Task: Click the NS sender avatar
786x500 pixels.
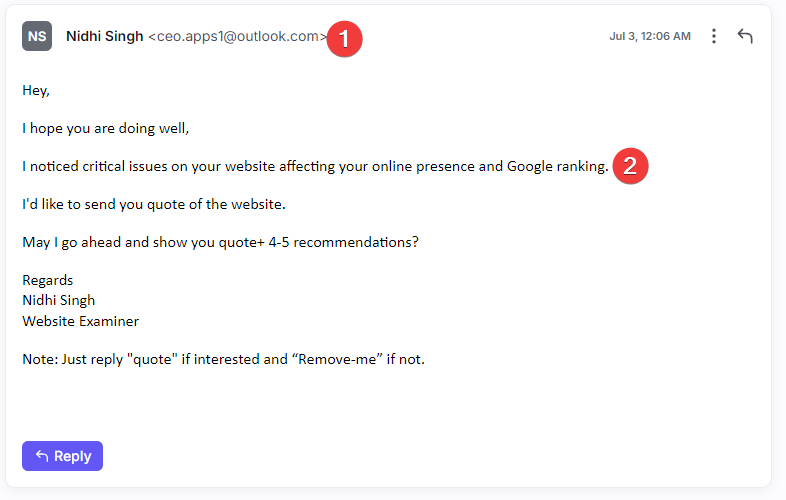Action: [x=37, y=36]
